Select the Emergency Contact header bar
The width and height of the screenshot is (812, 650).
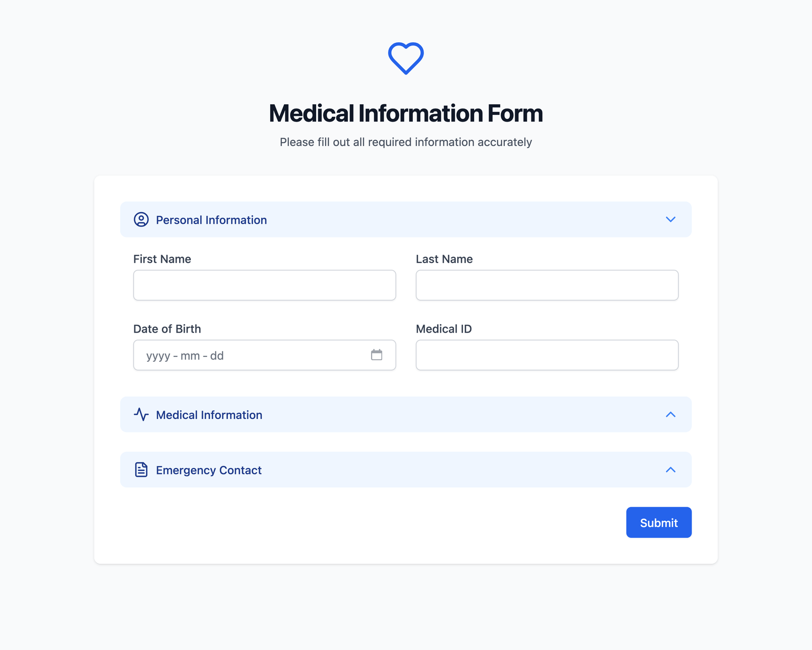pyautogui.click(x=406, y=470)
